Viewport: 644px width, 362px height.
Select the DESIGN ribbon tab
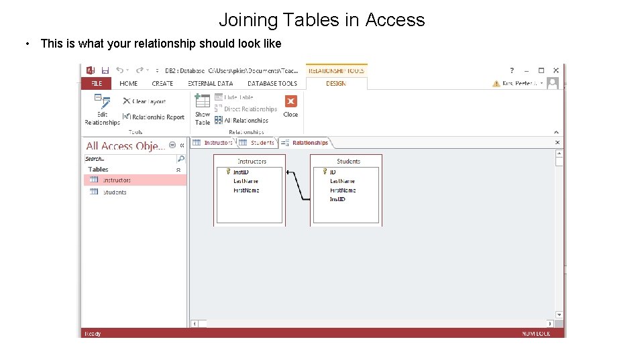click(336, 83)
